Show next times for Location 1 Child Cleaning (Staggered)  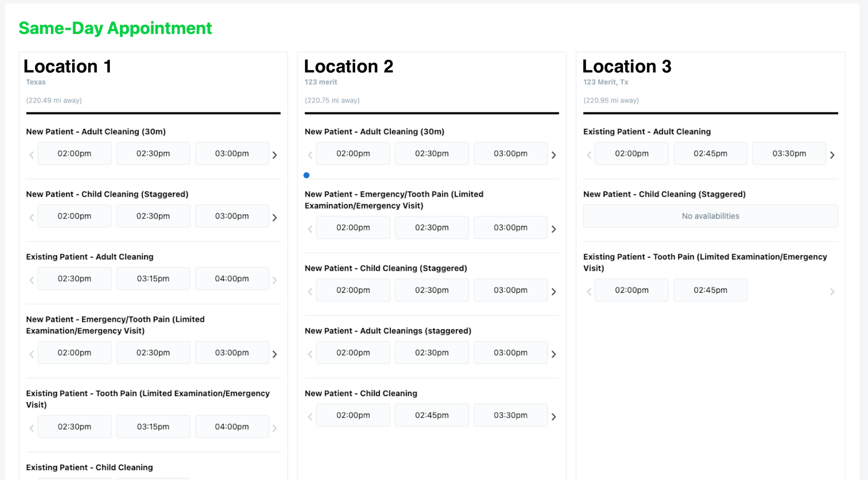coord(275,217)
